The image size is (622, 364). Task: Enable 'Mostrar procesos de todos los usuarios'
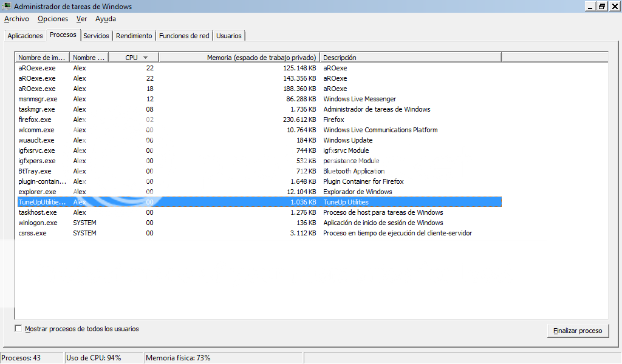(x=19, y=329)
